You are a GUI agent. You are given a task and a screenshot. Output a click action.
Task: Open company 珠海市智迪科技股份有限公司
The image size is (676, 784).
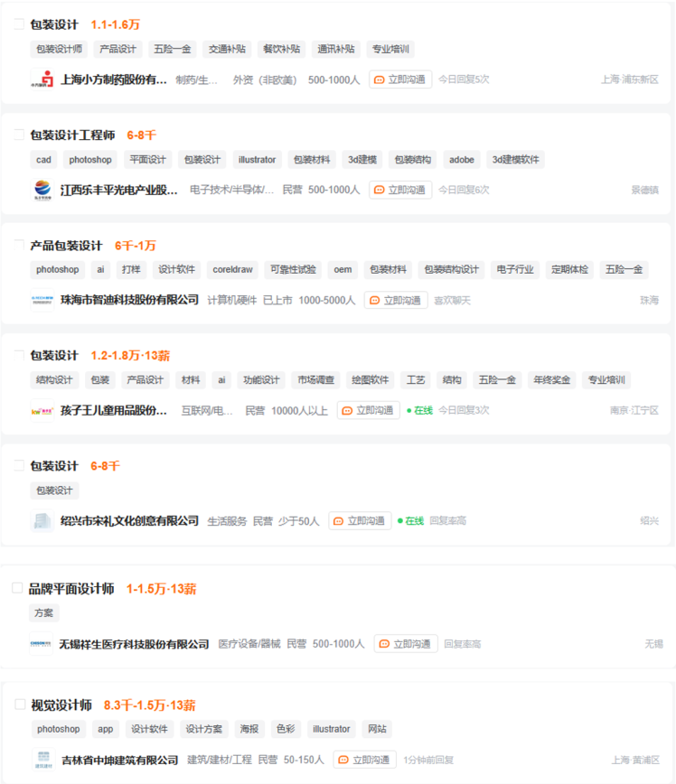coord(129,300)
